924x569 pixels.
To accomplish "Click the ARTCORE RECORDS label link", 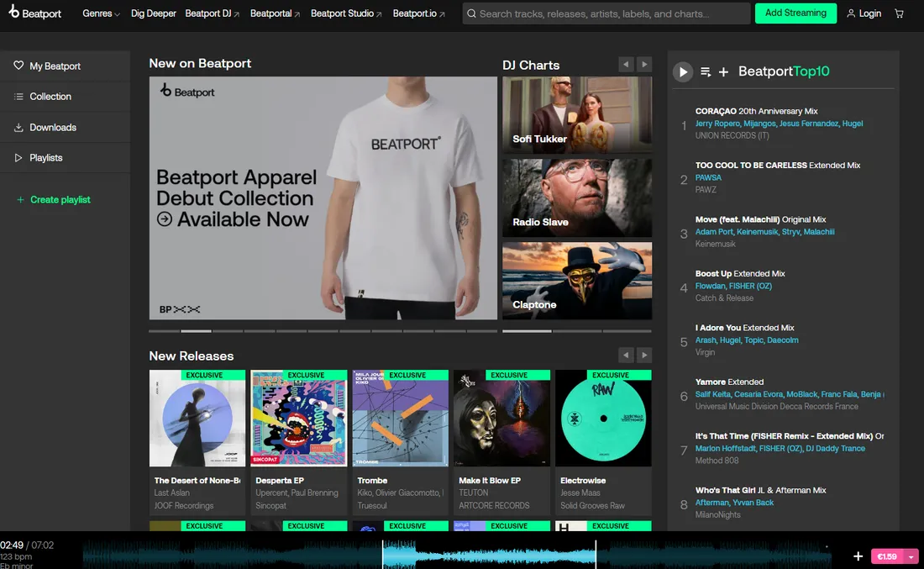I will point(494,505).
